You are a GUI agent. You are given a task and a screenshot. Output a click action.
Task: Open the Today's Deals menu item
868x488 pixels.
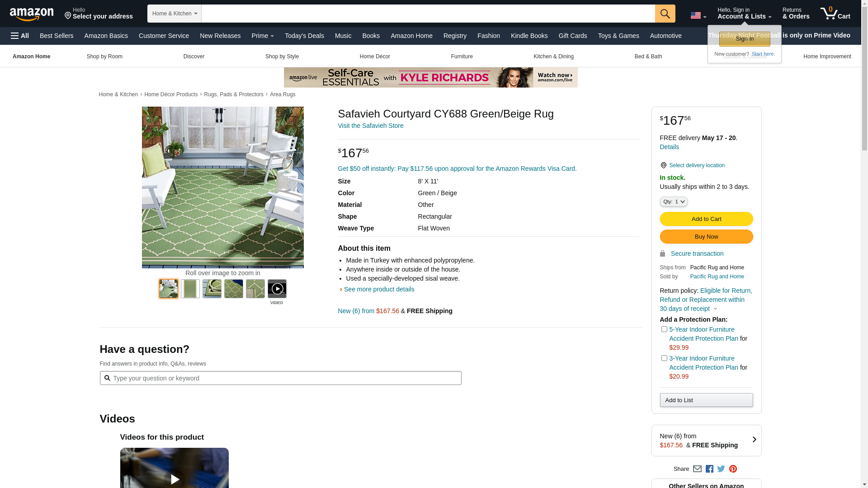click(304, 36)
